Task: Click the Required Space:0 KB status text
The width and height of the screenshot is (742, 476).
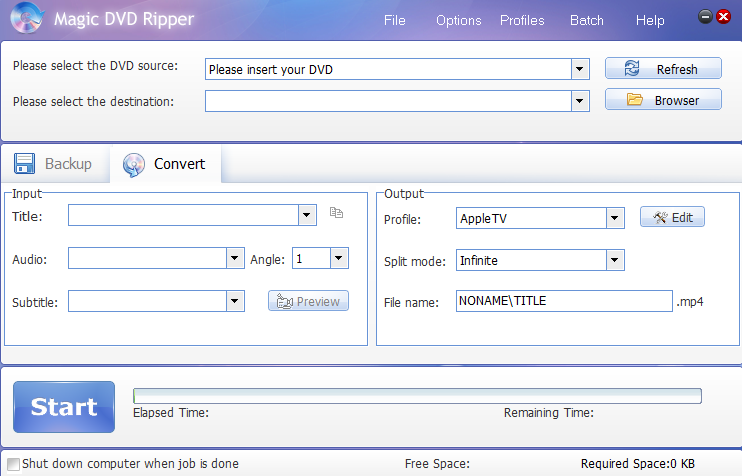Action: click(x=637, y=464)
